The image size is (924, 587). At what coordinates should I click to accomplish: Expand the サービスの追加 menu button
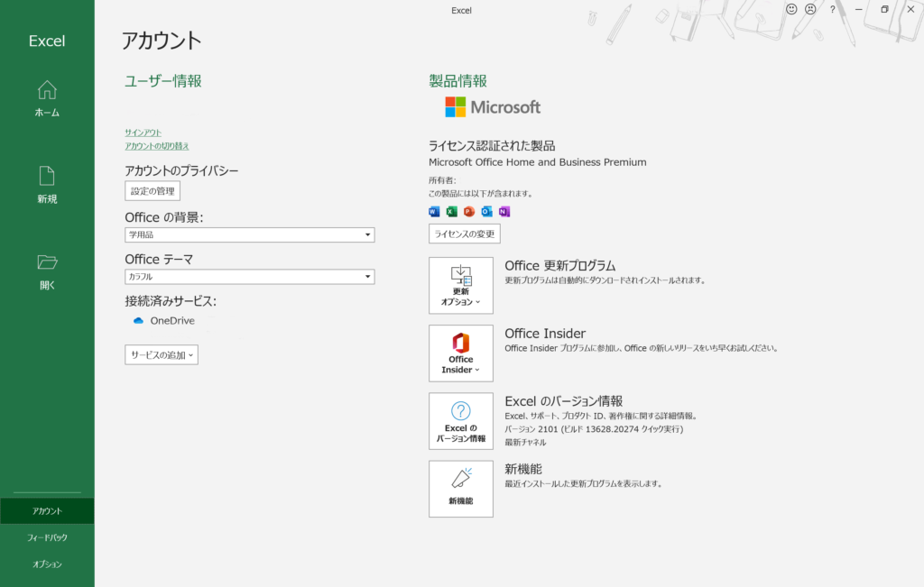162,355
